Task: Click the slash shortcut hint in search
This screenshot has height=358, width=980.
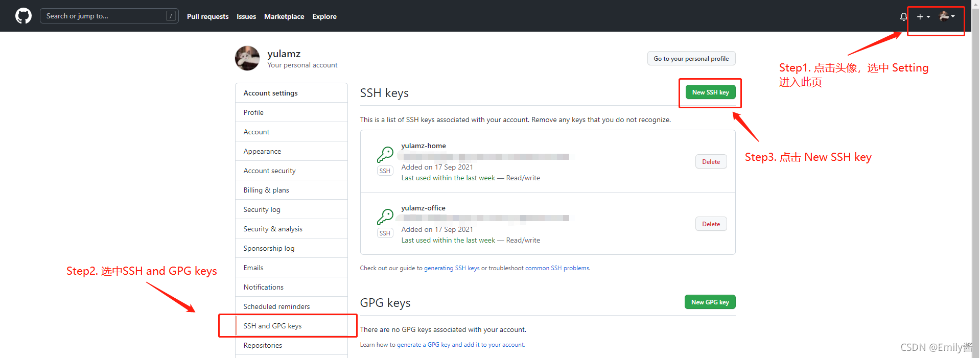Action: pos(171,16)
